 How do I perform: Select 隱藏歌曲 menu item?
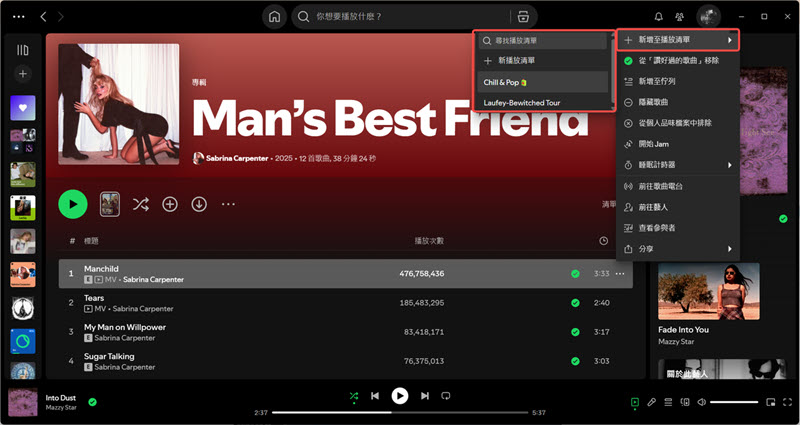[x=678, y=103]
